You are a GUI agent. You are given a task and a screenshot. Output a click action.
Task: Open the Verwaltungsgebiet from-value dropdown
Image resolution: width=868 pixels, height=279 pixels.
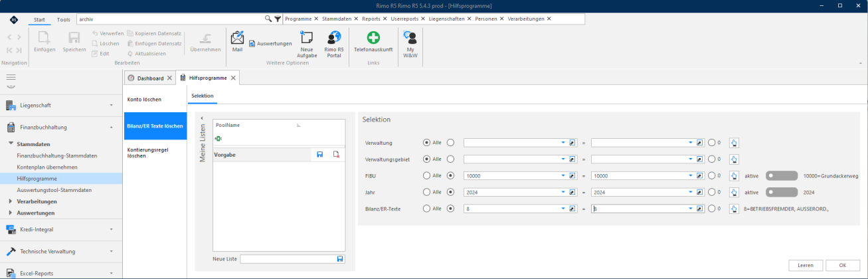[563, 159]
